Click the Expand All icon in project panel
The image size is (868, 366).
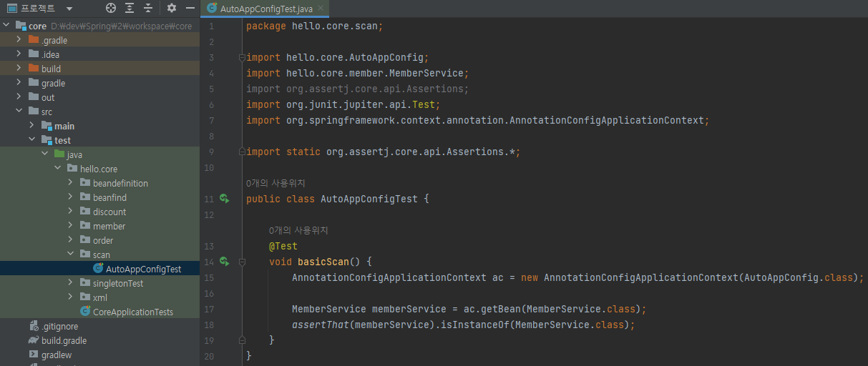130,9
